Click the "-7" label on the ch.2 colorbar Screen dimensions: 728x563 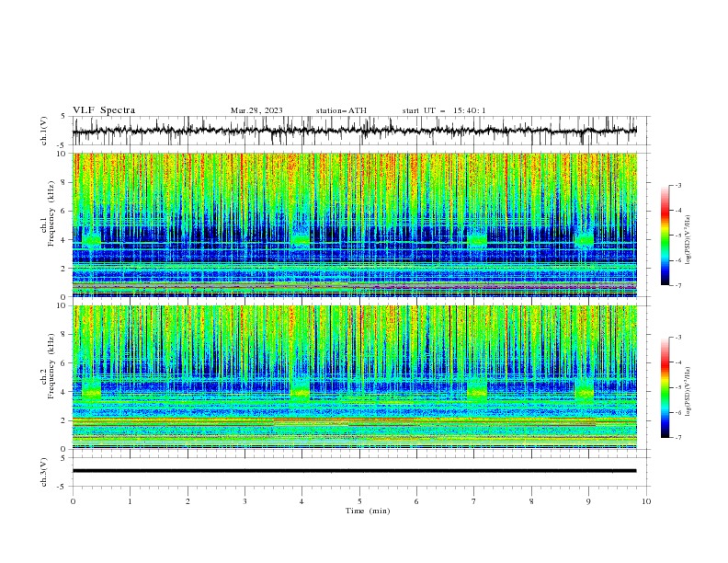(x=677, y=437)
